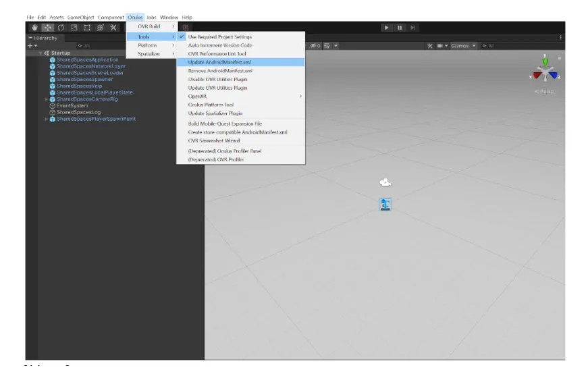Collapse the Startup scene in Hierarchy

[x=40, y=53]
